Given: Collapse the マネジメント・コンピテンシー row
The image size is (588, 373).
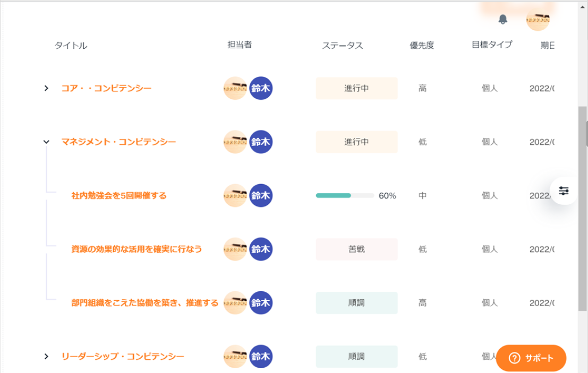Looking at the screenshot, I should (46, 142).
